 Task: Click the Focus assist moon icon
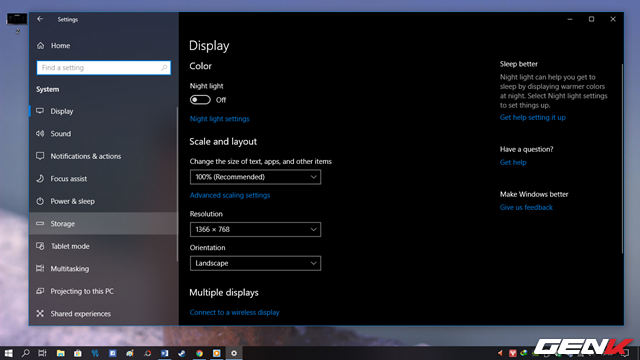point(40,178)
